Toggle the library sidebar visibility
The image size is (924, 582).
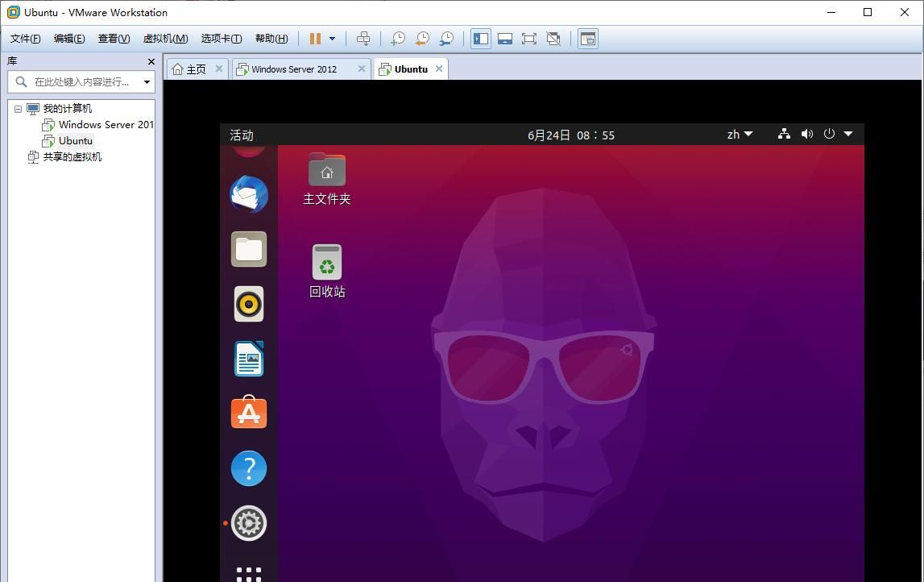click(480, 38)
